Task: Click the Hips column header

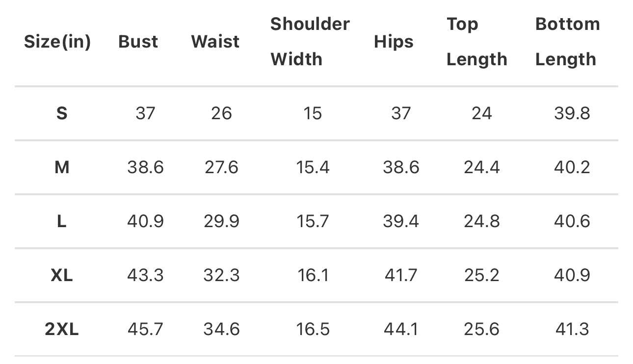Action: [394, 42]
